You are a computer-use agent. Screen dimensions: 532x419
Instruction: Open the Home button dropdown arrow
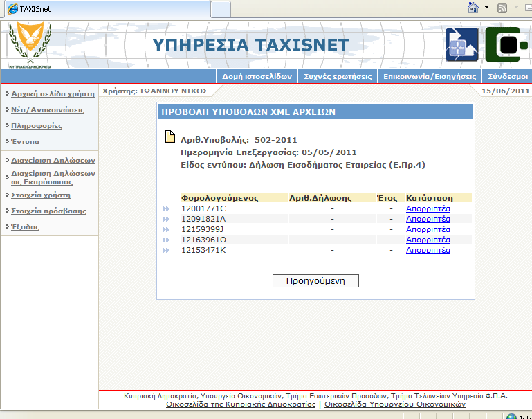coord(486,7)
